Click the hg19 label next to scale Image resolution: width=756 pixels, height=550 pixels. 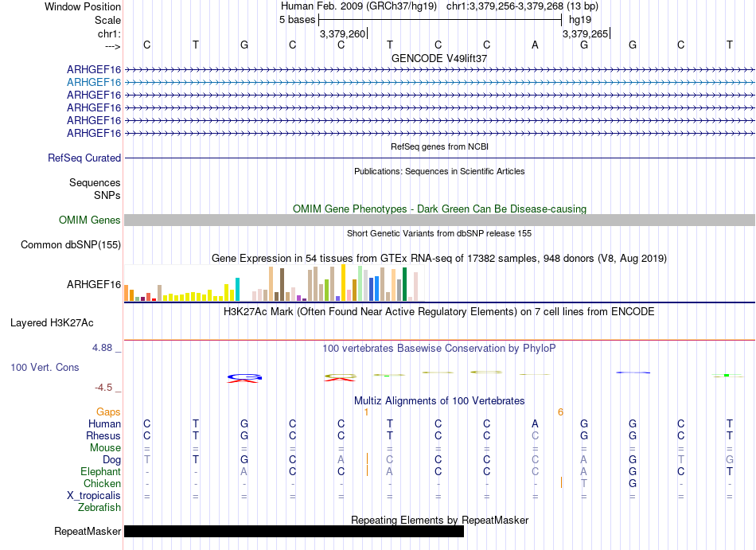tap(580, 20)
